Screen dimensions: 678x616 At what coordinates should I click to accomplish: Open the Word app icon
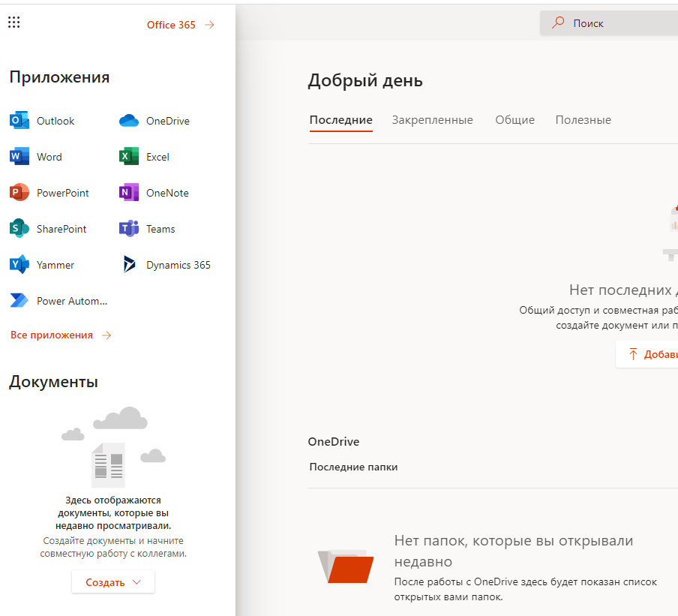point(19,156)
